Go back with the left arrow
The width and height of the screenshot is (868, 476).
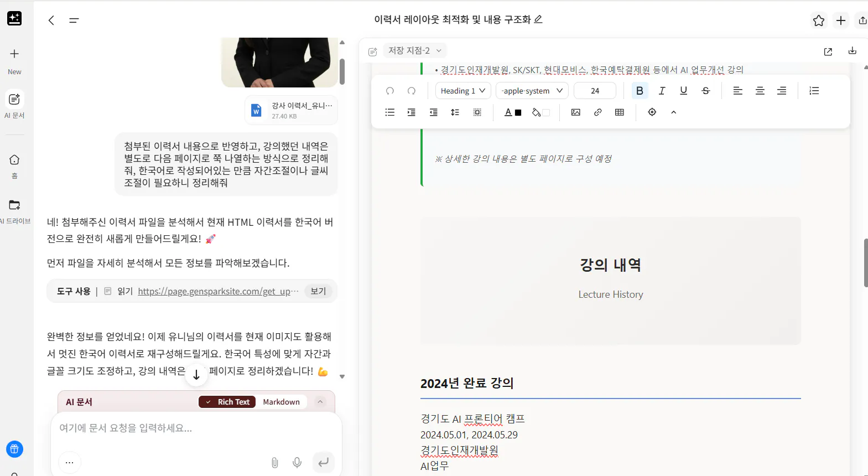coord(51,20)
